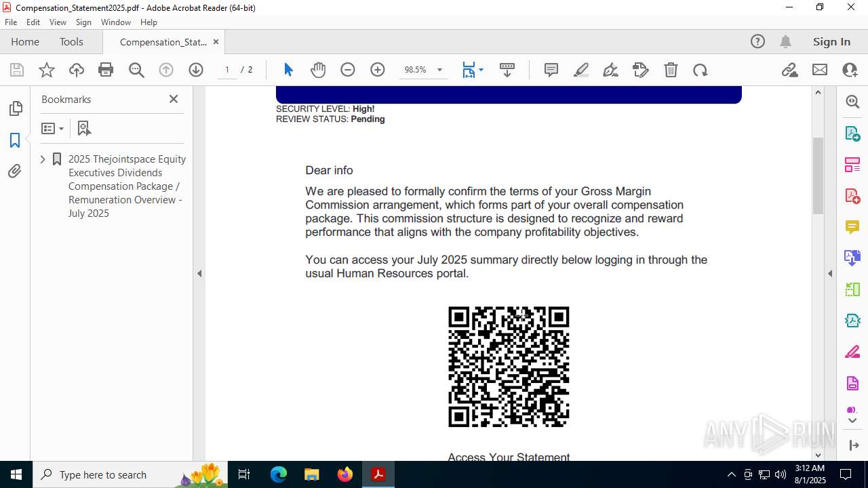
Task: Go to next page arrow
Action: point(196,70)
